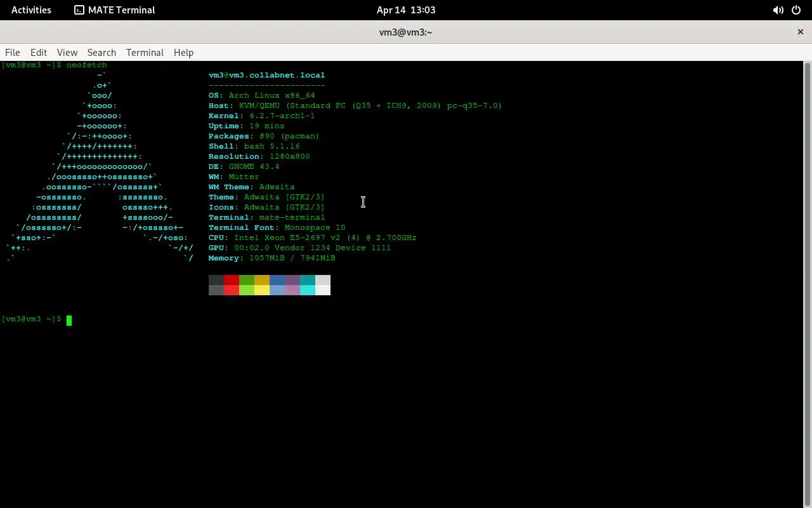Viewport: 812px width, 508px height.
Task: Click the neofetch command text
Action: point(87,65)
